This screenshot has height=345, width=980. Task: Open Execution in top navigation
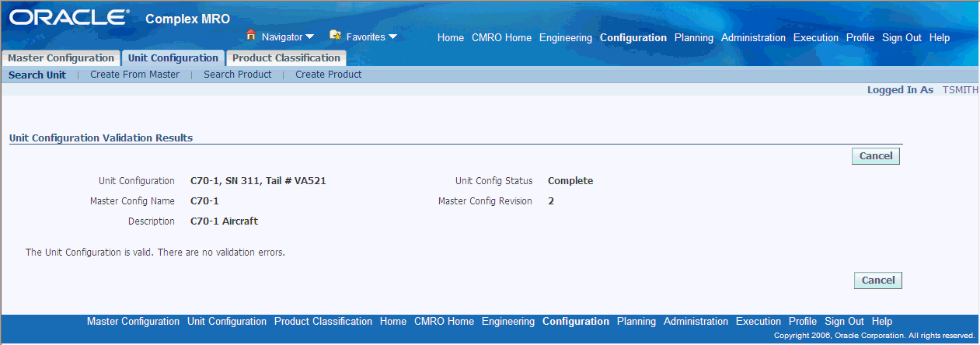[x=816, y=37]
